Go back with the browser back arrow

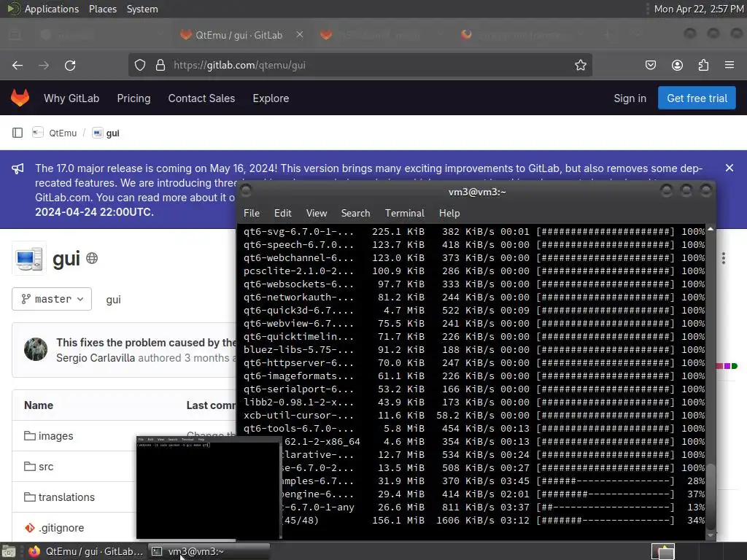pyautogui.click(x=18, y=65)
